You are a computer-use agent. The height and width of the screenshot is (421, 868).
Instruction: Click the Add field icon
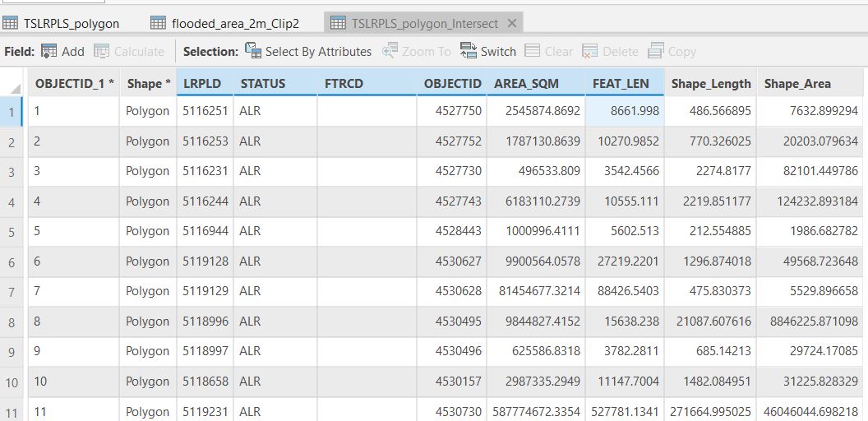click(x=49, y=51)
